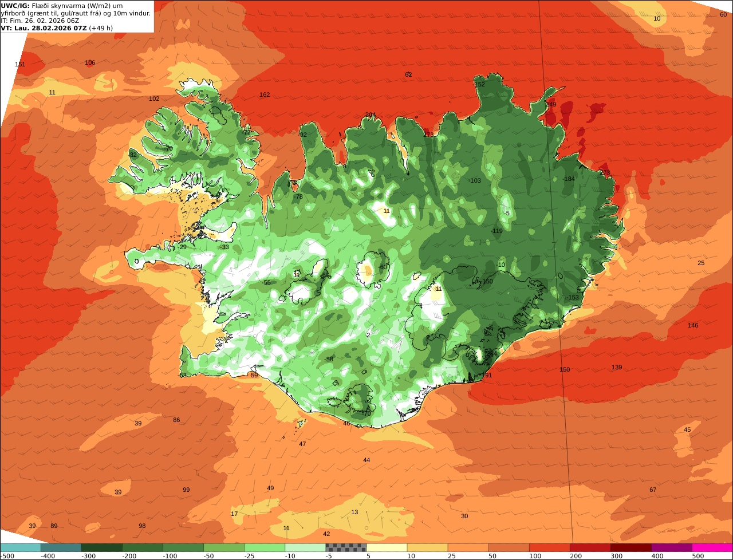Image resolution: width=733 pixels, height=560 pixels.
Task: Select the pale yellow 5 to 10 legend swatch
Action: (x=387, y=547)
